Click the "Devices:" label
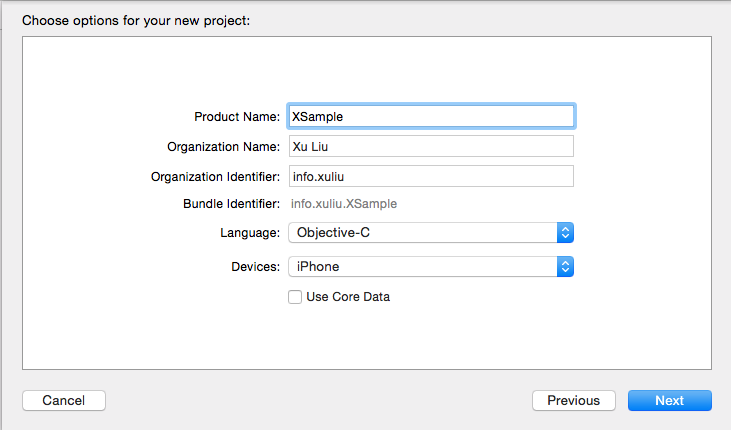 pos(254,267)
